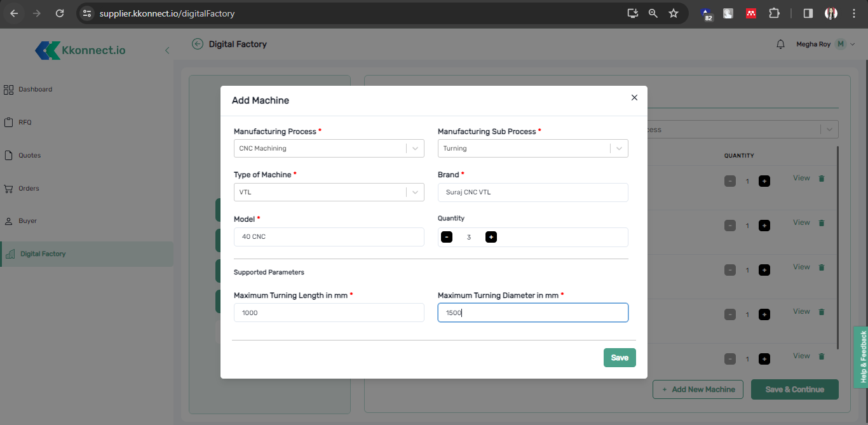Go to Quotes in the sidebar
Viewport: 868px width, 425px height.
(x=29, y=156)
